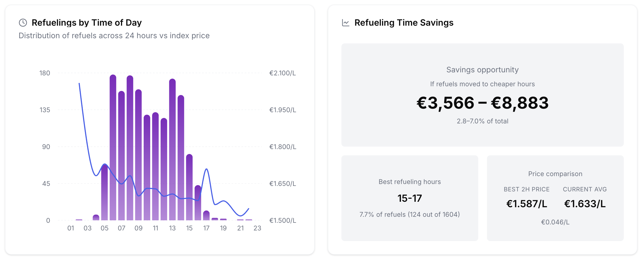Click the bar above hour 09
644x261 pixels.
[x=138, y=156]
